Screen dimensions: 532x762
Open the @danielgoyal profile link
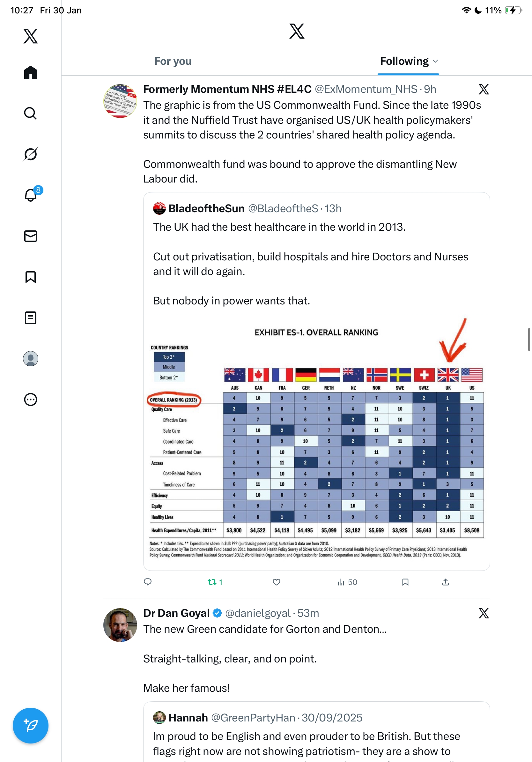pos(257,613)
